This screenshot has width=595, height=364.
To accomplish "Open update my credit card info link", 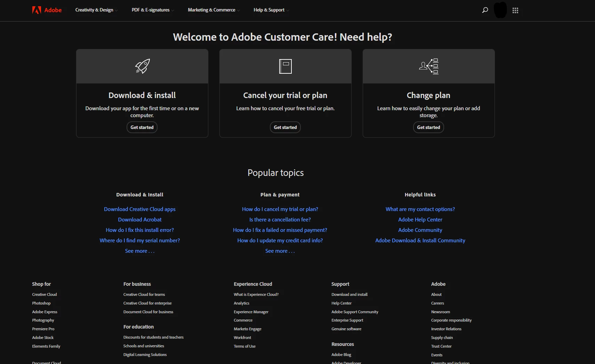I will click(x=280, y=240).
